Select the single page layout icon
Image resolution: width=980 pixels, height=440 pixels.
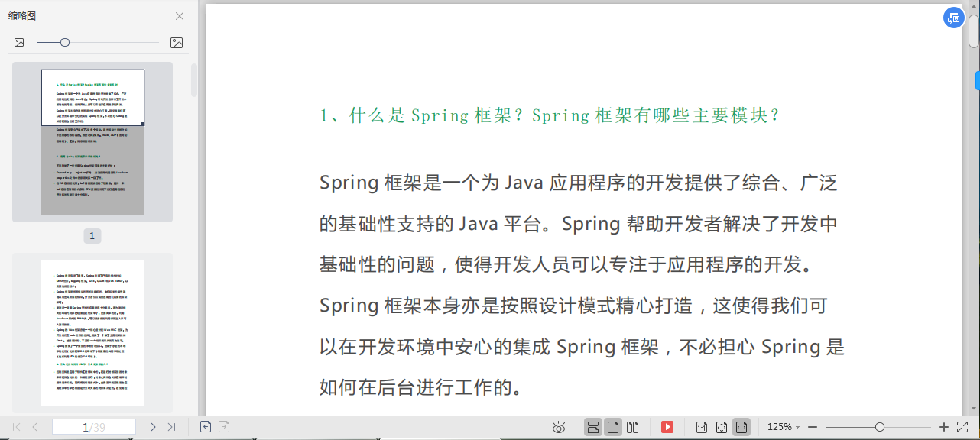tap(612, 427)
